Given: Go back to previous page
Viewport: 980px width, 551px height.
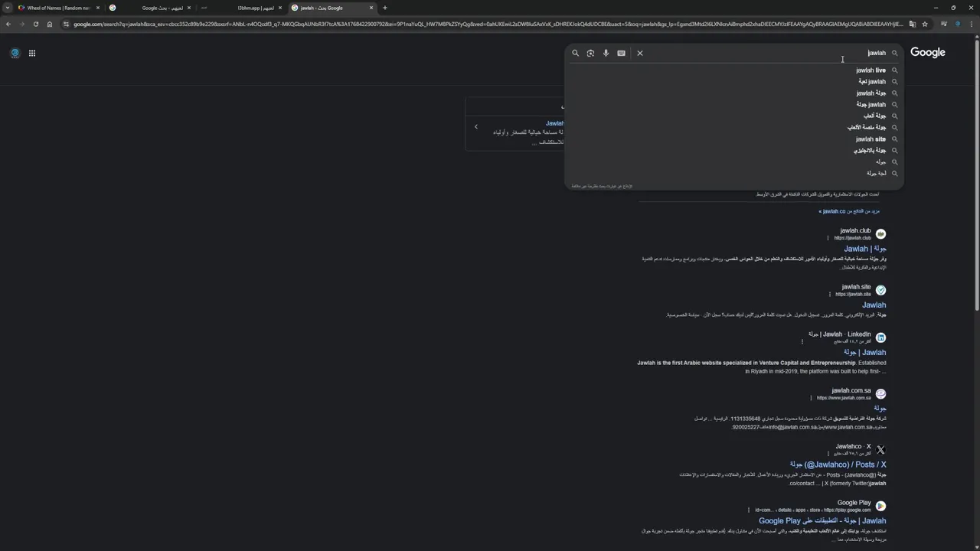Looking at the screenshot, I should (8, 24).
